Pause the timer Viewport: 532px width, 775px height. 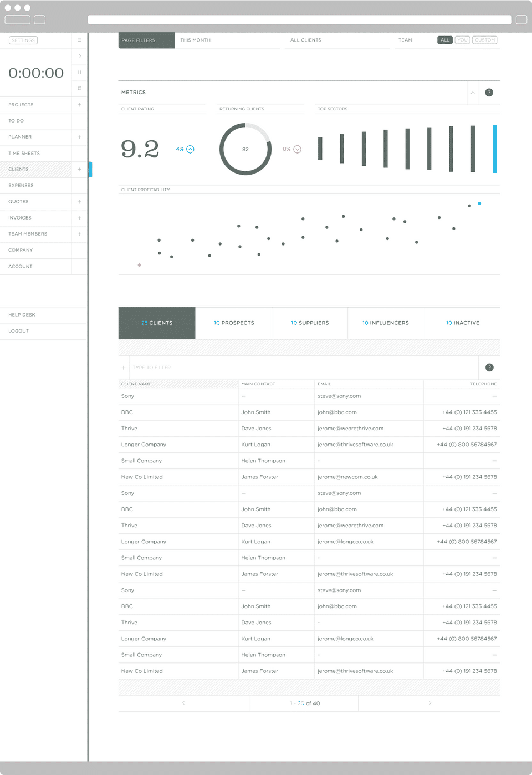pyautogui.click(x=80, y=73)
